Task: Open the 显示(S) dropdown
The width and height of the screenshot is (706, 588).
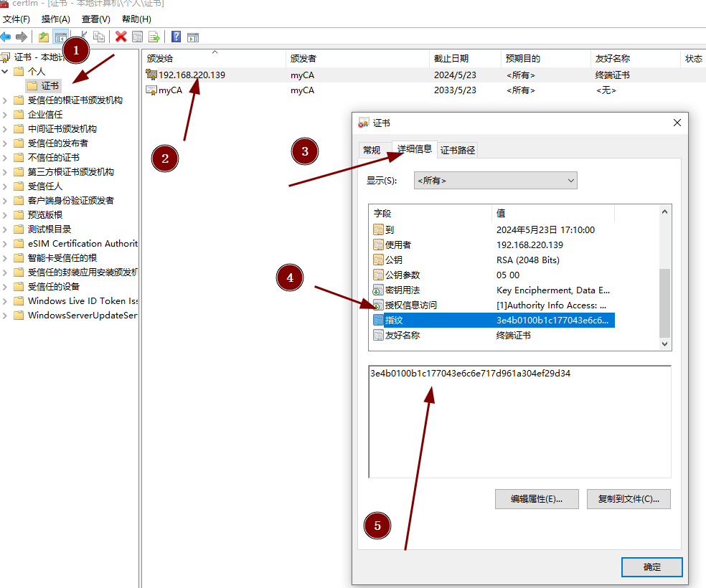Action: click(495, 181)
